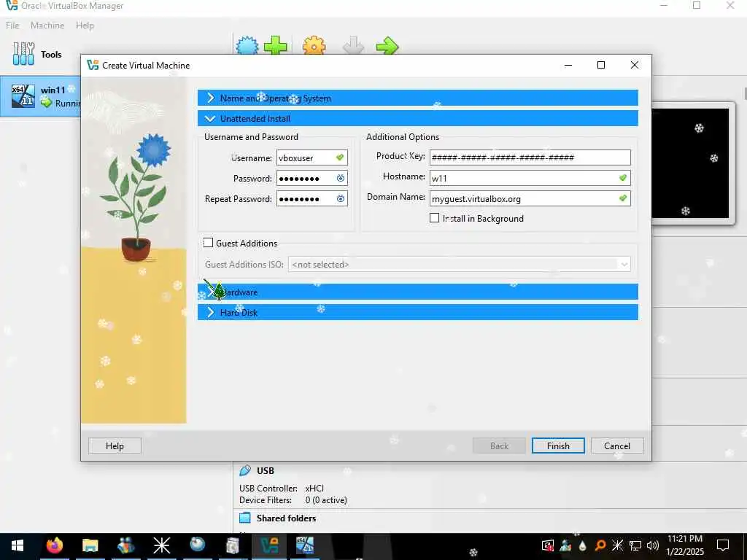Open Help for the wizard dialog

(x=115, y=446)
